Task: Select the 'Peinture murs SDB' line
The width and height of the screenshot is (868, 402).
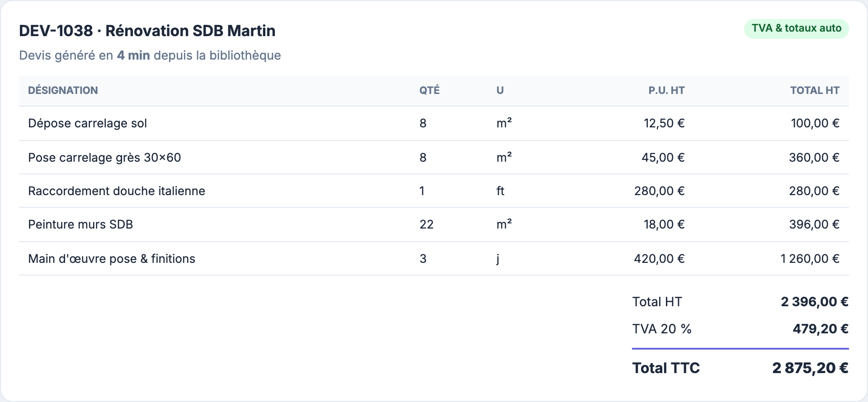Action: (434, 224)
